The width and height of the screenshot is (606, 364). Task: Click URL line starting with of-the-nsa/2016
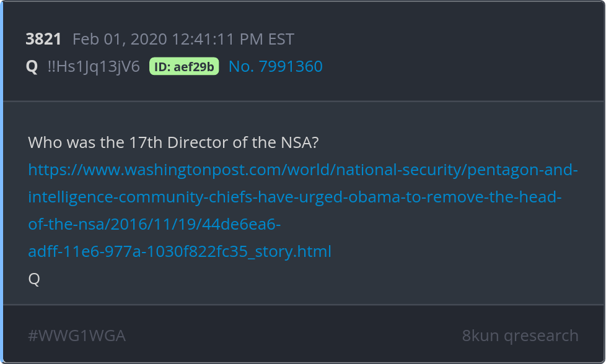pyautogui.click(x=154, y=224)
